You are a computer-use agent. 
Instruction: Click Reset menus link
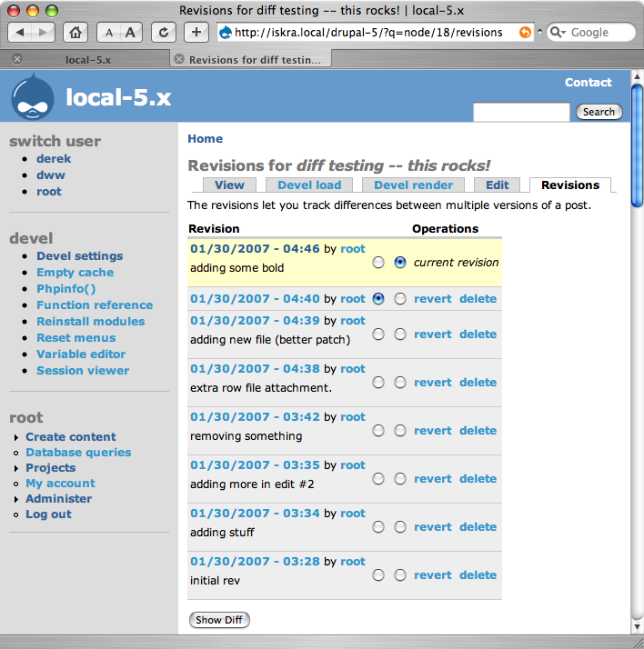click(75, 338)
